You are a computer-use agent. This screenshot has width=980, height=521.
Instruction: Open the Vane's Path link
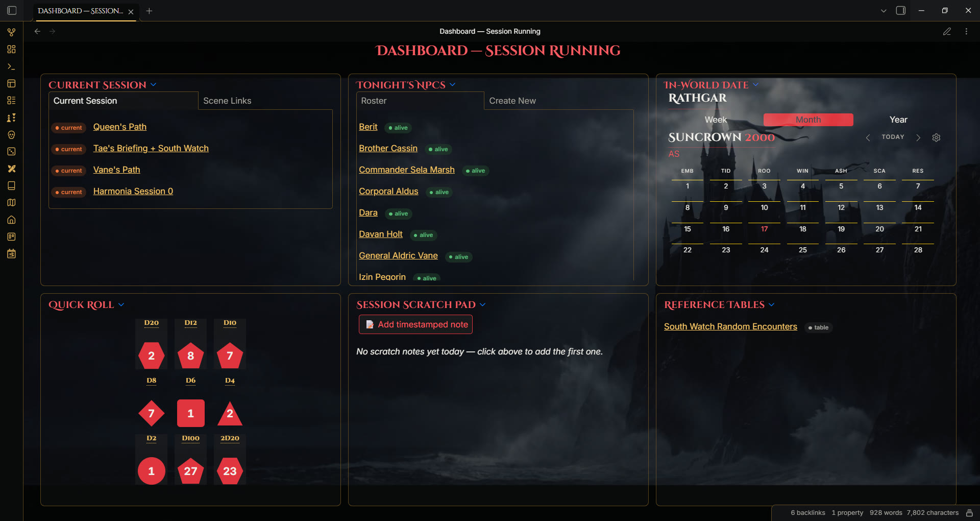pos(116,170)
